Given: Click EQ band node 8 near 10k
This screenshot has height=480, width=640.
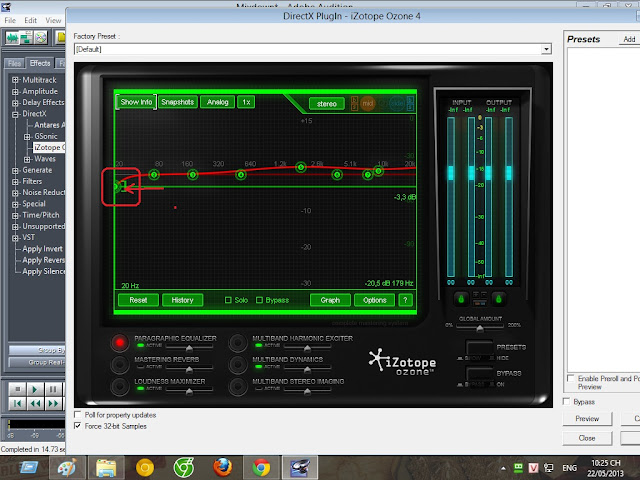Looking at the screenshot, I should pos(378,171).
